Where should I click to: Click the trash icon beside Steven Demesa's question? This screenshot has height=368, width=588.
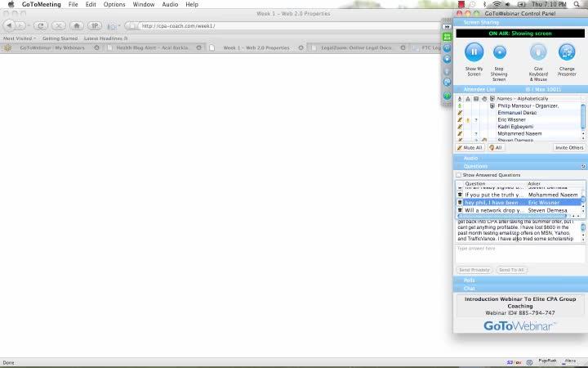click(460, 210)
